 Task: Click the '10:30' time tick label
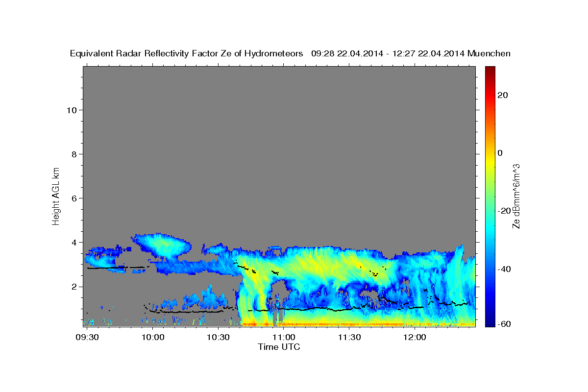click(x=218, y=338)
